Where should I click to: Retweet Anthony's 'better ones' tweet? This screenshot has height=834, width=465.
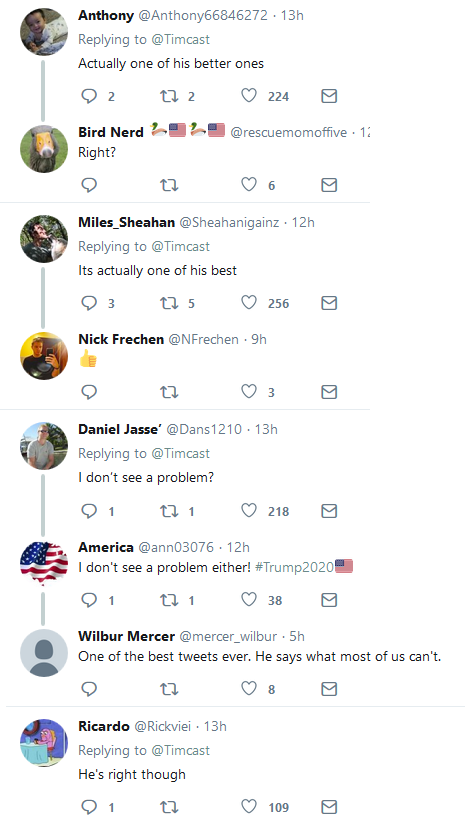pos(169,96)
